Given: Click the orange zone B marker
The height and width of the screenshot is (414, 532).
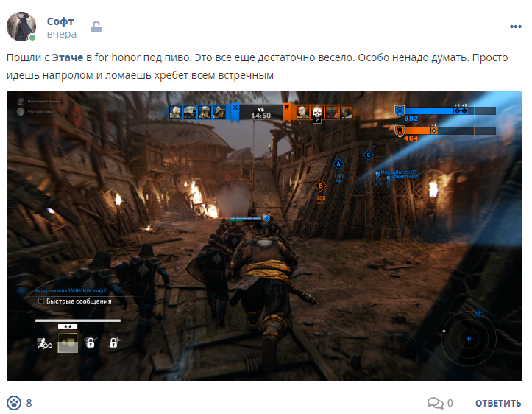Looking at the screenshot, I should point(321,186).
